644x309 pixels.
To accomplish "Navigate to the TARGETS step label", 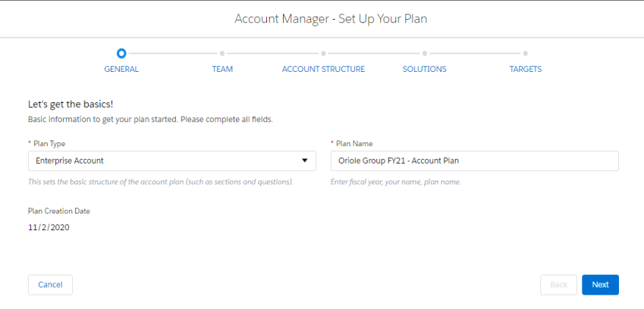I will tap(526, 69).
